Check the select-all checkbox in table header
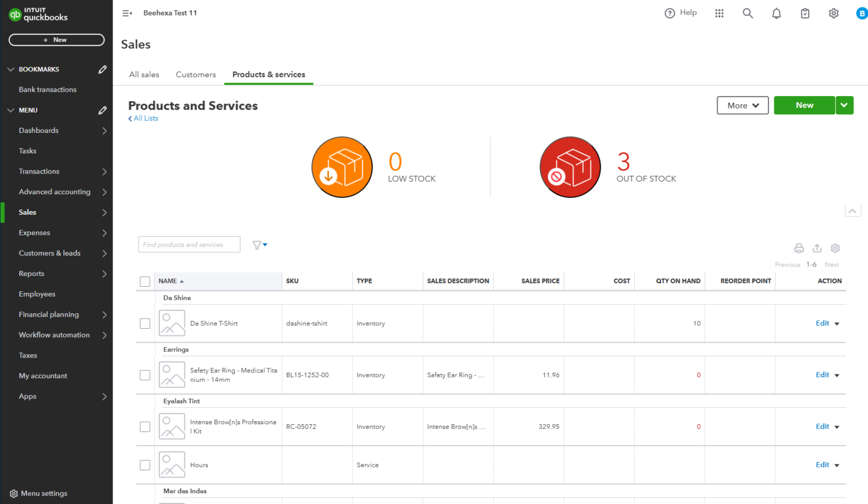Screen dimensions: 868x504 pyautogui.click(x=145, y=281)
